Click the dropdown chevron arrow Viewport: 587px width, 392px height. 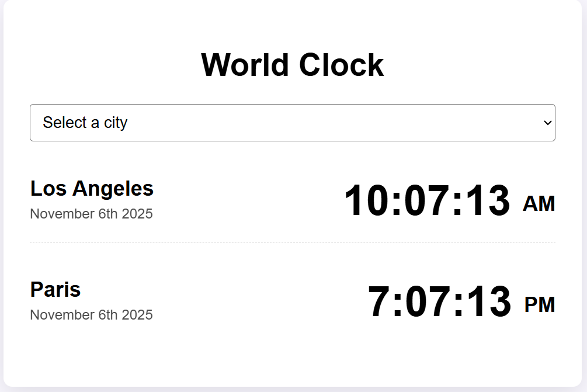coord(547,123)
